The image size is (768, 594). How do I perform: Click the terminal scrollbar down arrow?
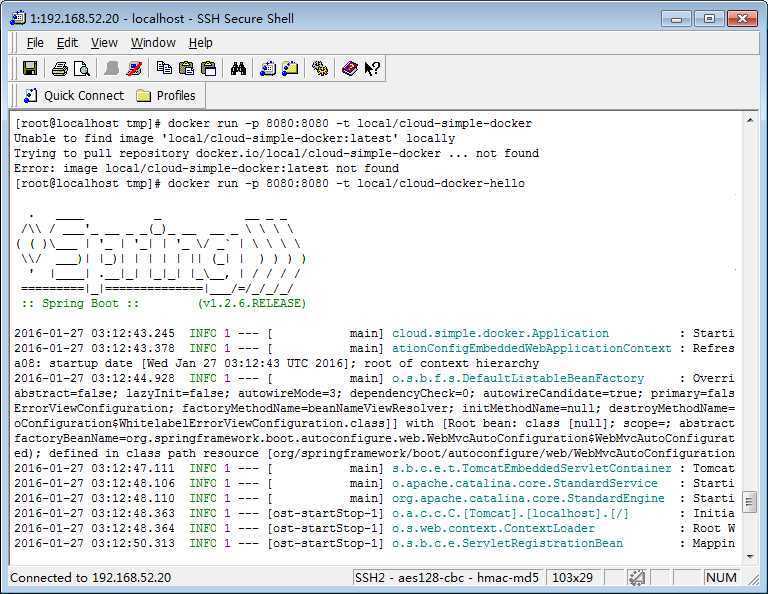point(749,557)
